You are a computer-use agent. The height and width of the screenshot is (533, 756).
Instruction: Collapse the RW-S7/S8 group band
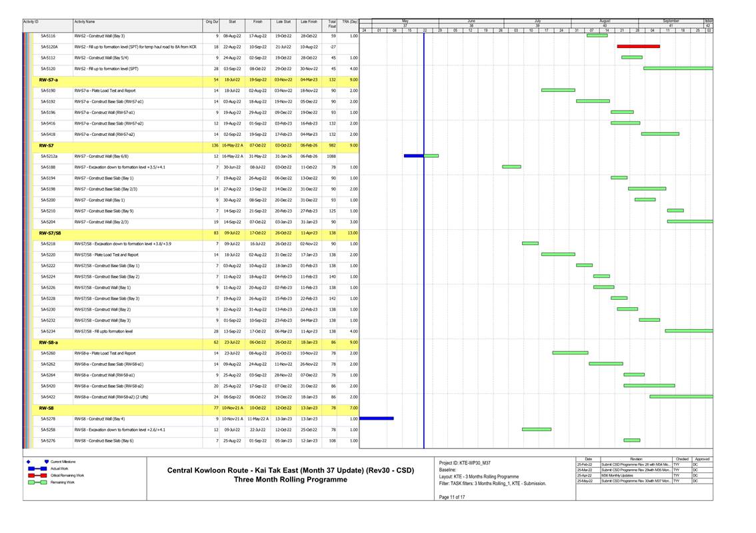(x=49, y=233)
